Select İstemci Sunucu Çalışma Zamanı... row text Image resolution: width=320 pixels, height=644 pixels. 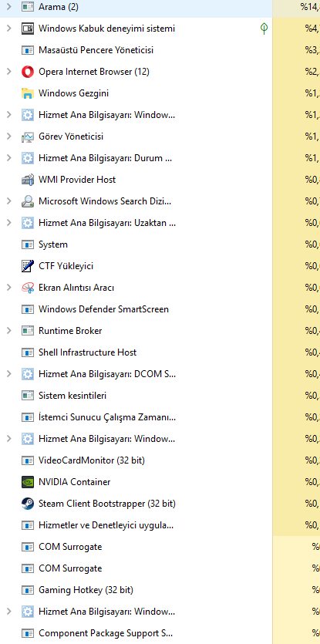[107, 417]
